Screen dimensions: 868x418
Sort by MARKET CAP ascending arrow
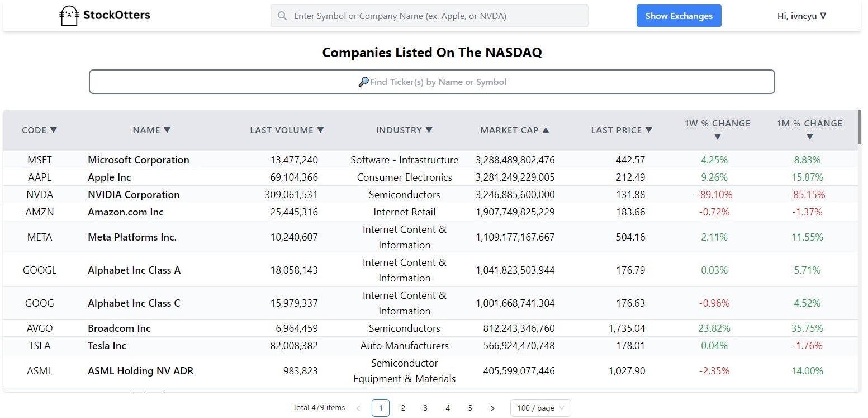[x=546, y=130]
